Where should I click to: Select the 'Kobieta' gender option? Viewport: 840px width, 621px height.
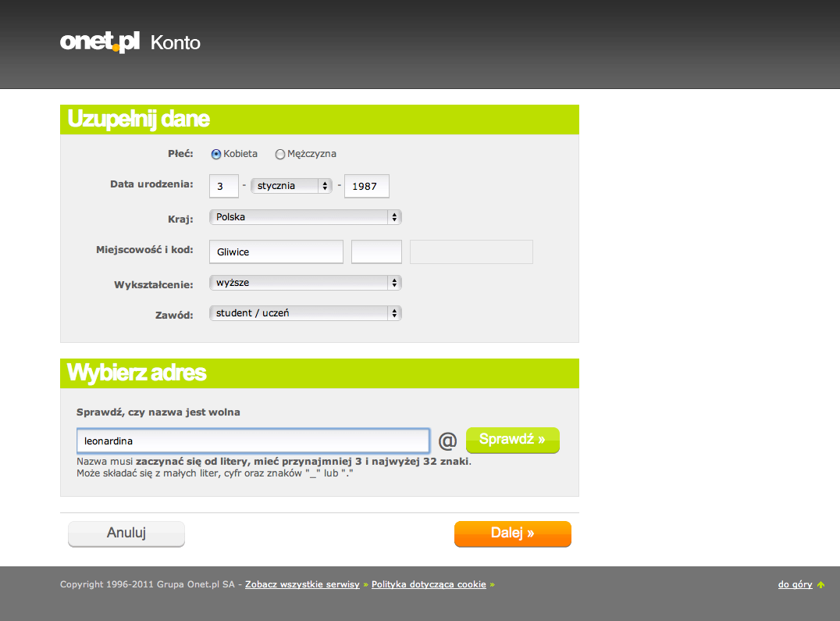coord(215,154)
